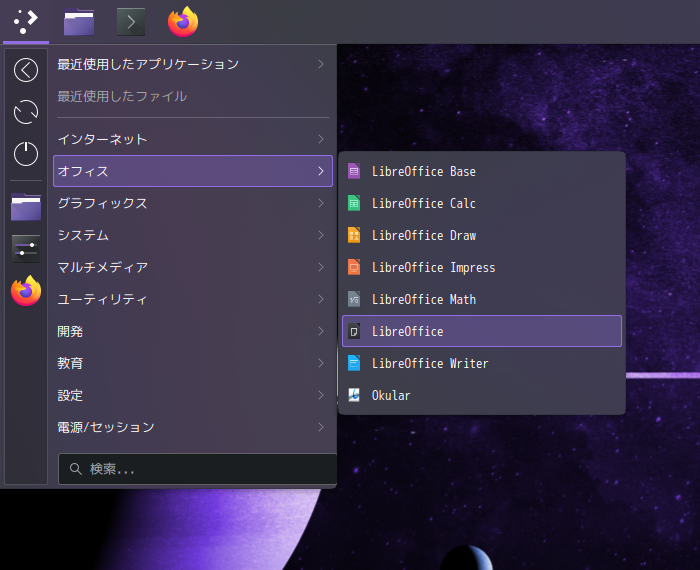This screenshot has height=570, width=700.
Task: Launch Okular document viewer
Action: coord(482,395)
